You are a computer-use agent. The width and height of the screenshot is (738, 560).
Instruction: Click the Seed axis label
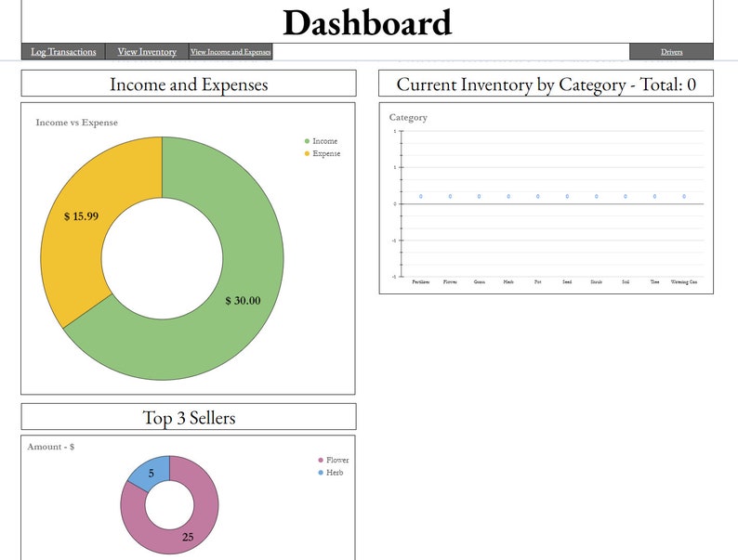pyautogui.click(x=567, y=281)
